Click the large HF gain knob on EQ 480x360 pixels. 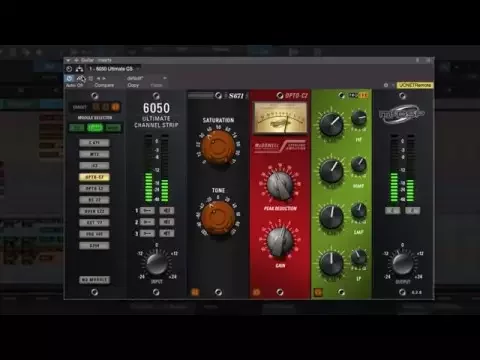tap(331, 124)
